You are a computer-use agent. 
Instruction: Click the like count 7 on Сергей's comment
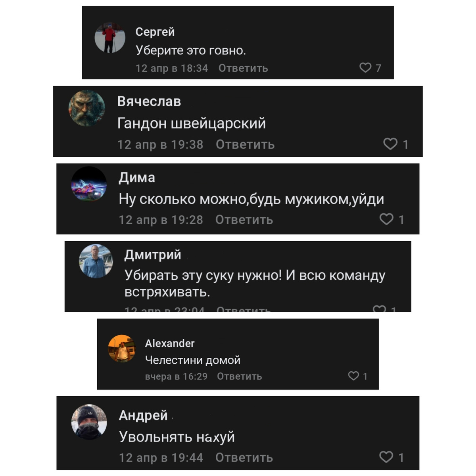click(378, 68)
